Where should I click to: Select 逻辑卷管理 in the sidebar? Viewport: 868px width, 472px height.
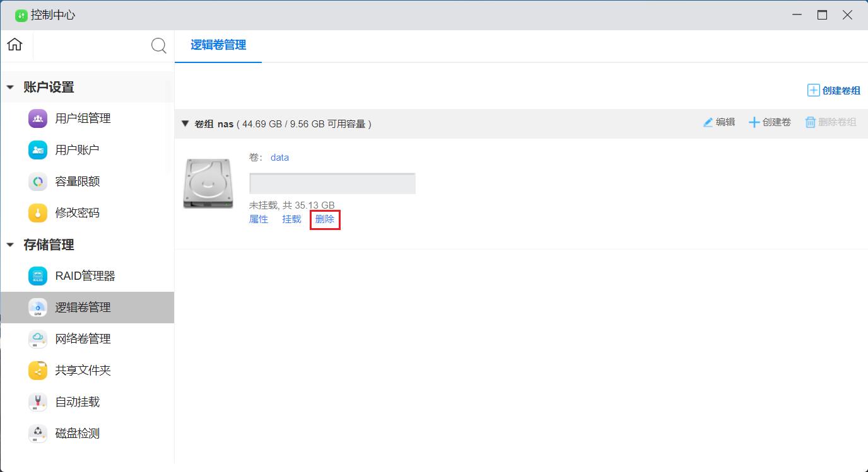tap(87, 308)
